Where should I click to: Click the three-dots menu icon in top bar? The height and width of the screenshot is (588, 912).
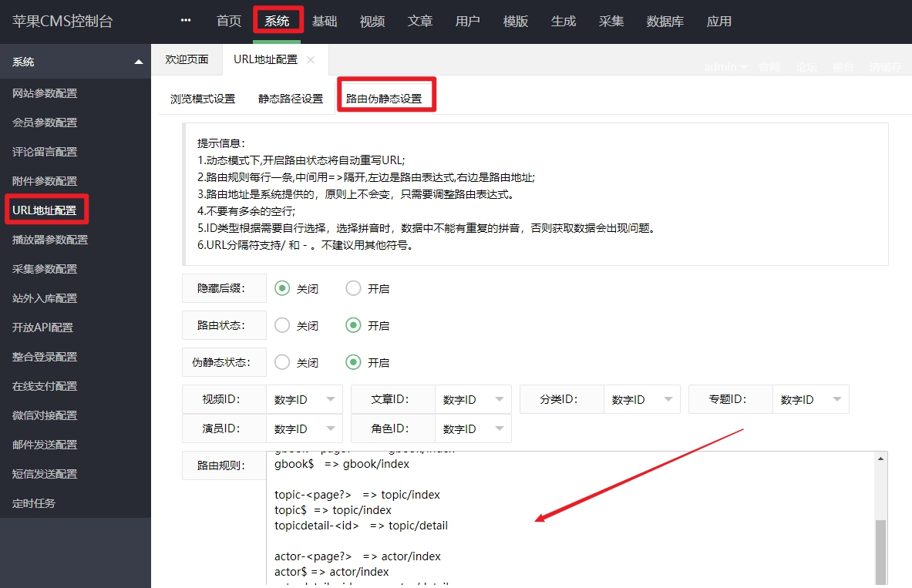coord(185,21)
